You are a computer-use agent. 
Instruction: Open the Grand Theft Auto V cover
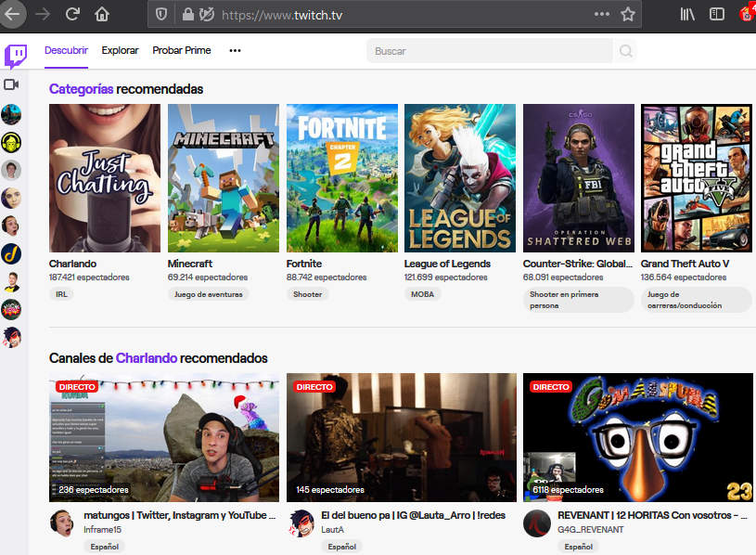[x=697, y=178]
